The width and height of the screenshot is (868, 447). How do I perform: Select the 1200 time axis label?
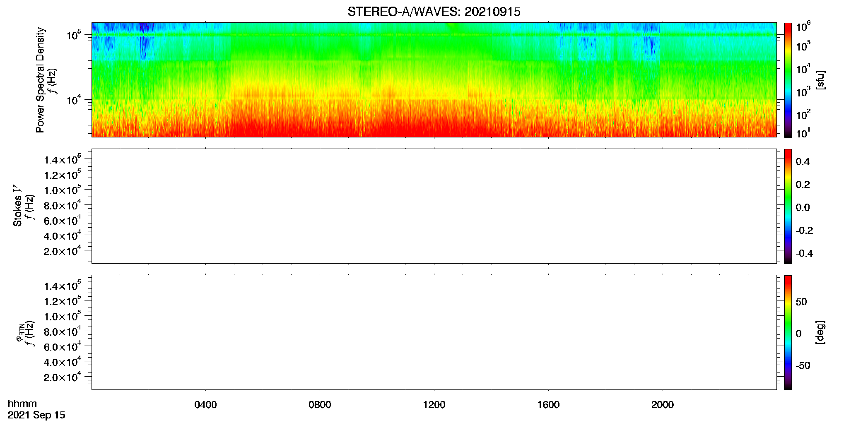pyautogui.click(x=434, y=405)
